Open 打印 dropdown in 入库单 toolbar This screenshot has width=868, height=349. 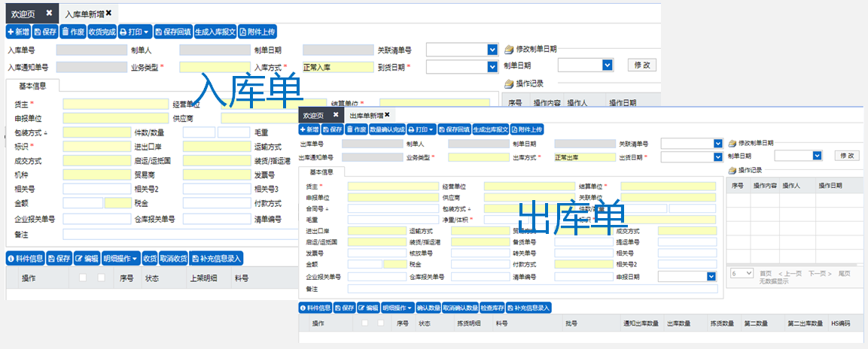(x=135, y=32)
